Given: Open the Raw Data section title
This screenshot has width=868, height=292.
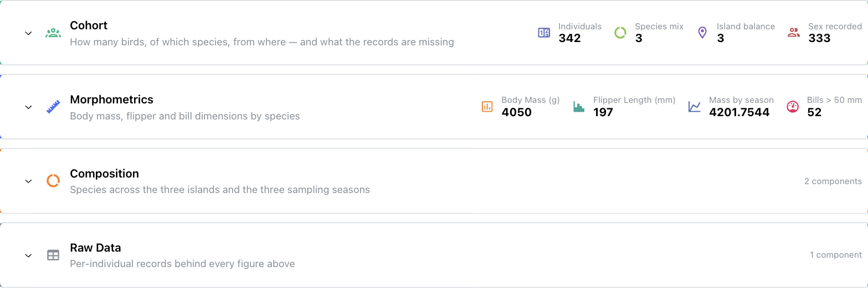Looking at the screenshot, I should (x=95, y=248).
